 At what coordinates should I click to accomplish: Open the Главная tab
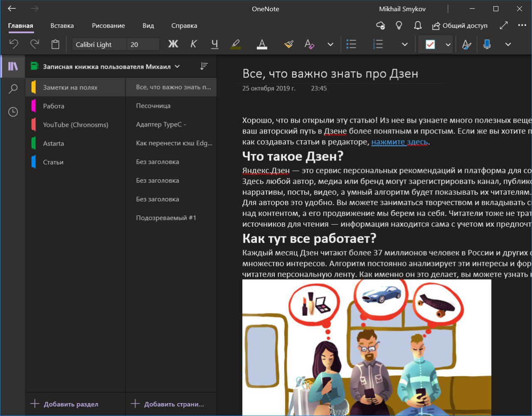[20, 26]
